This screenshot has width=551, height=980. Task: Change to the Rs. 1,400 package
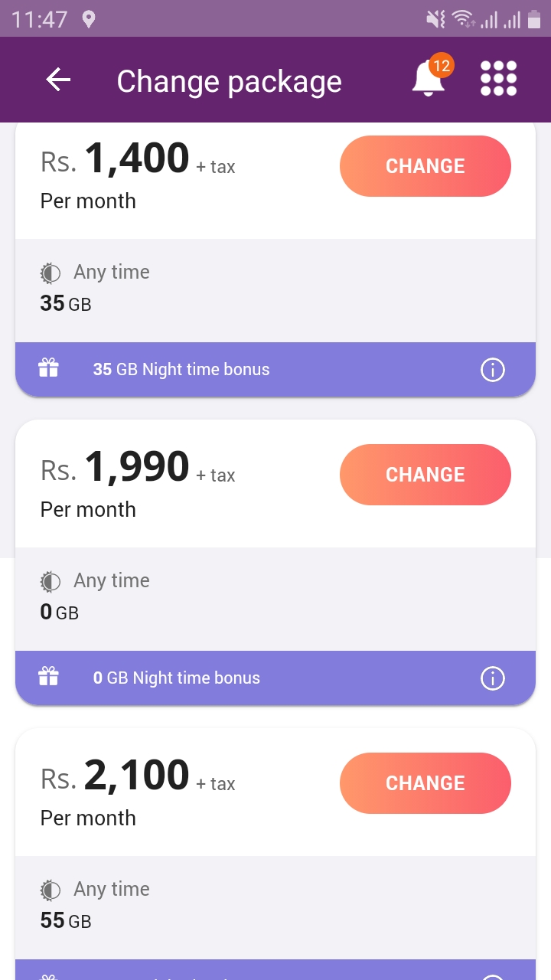(425, 166)
